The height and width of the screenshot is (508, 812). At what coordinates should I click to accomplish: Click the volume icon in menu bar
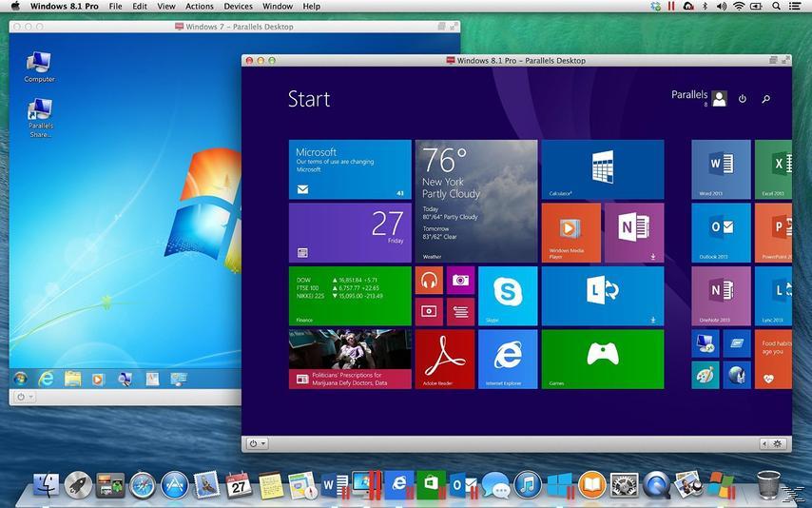pos(721,7)
